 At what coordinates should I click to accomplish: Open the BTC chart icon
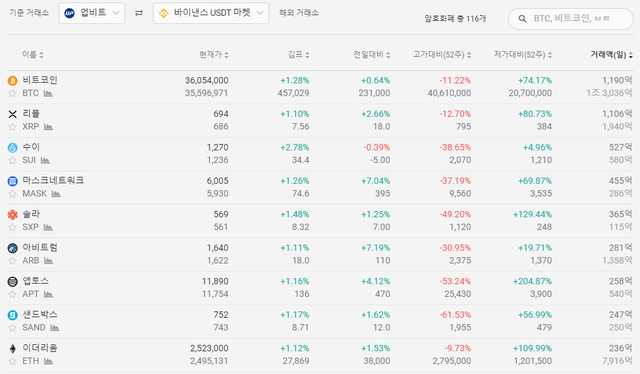tap(48, 94)
